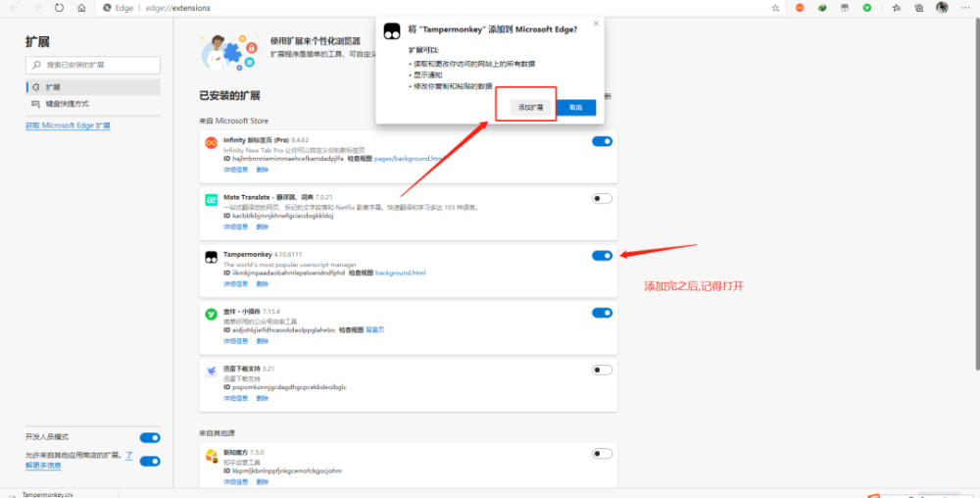Image resolution: width=980 pixels, height=498 pixels.
Task: Click the Tampermonkey ID text iikmkjmpaadaobahmlepeloendndfphd
Action: coord(289,274)
